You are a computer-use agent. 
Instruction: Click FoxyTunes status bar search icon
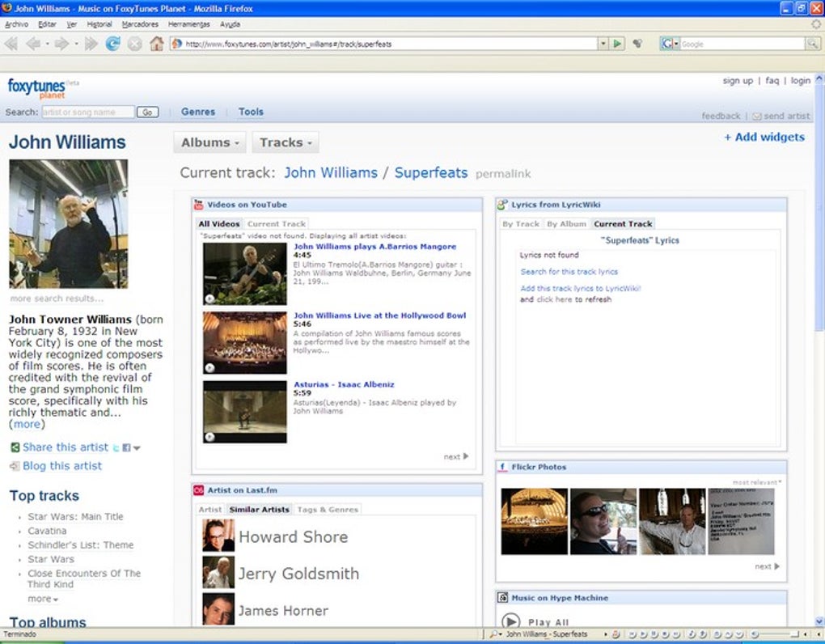[493, 634]
